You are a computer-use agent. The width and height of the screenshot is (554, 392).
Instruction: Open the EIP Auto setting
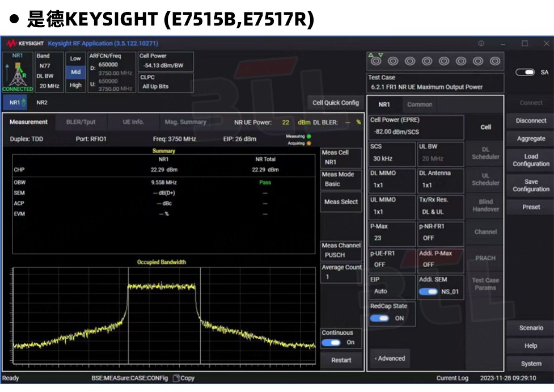pyautogui.click(x=392, y=287)
